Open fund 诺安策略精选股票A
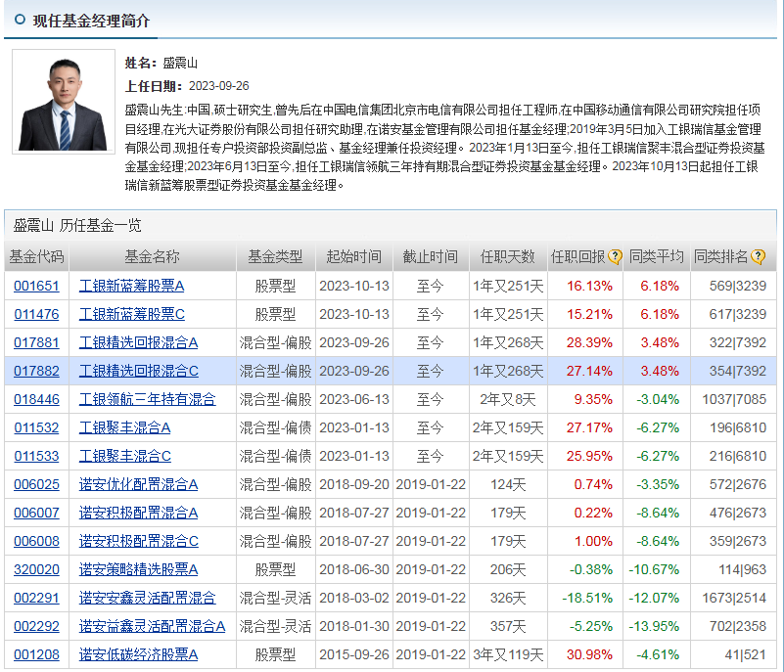784x672 pixels. tap(139, 569)
